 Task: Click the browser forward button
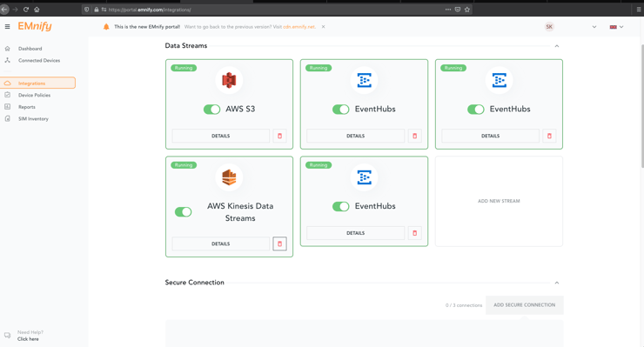point(15,10)
